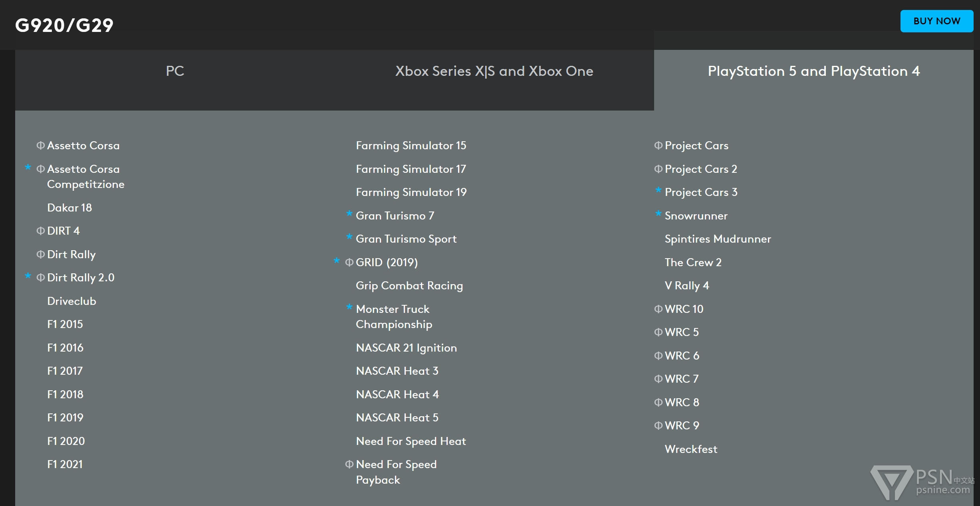Screen dimensions: 980x506
Task: Click Need For Speed Heat entry
Action: coord(411,442)
